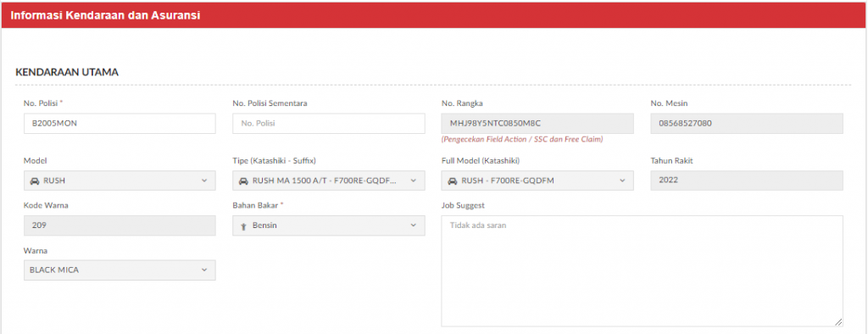Click the Tahun Rakit label

[671, 160]
